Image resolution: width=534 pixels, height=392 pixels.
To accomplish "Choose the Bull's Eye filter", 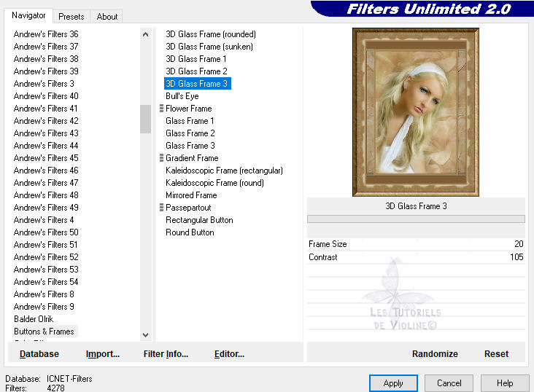I will (182, 96).
